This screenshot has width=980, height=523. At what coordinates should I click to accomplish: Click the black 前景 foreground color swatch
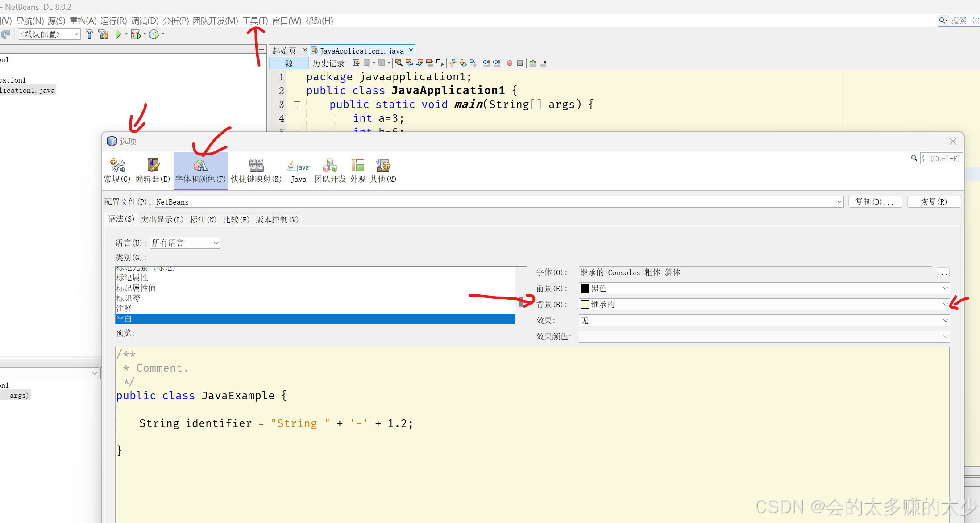coord(585,289)
